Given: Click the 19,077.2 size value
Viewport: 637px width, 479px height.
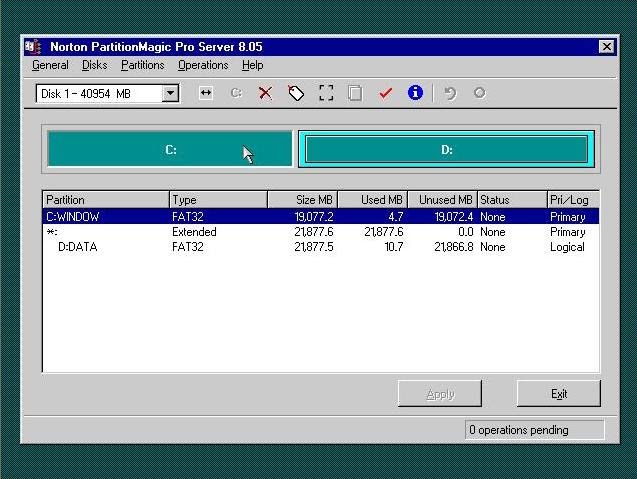Looking at the screenshot, I should [x=314, y=217].
